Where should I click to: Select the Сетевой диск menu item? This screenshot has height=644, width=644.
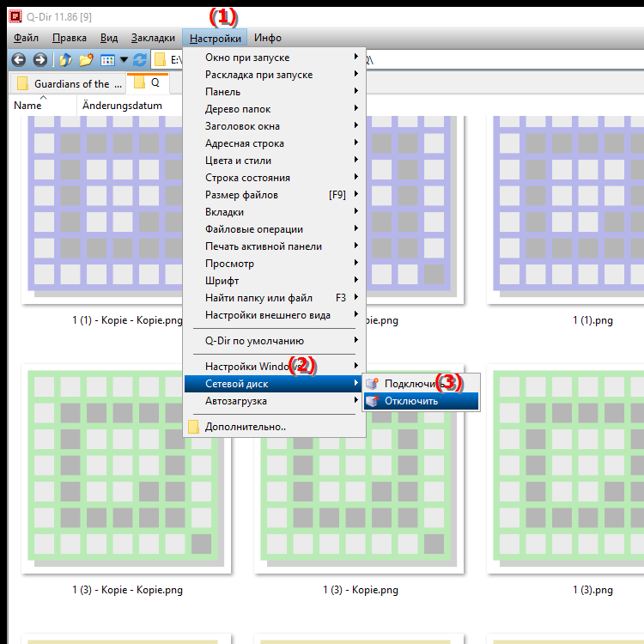tap(275, 384)
